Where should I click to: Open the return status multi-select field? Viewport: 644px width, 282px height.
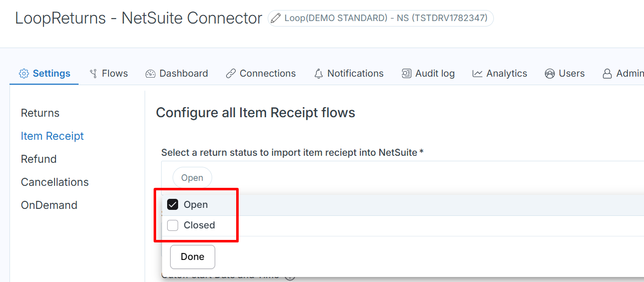(402, 177)
